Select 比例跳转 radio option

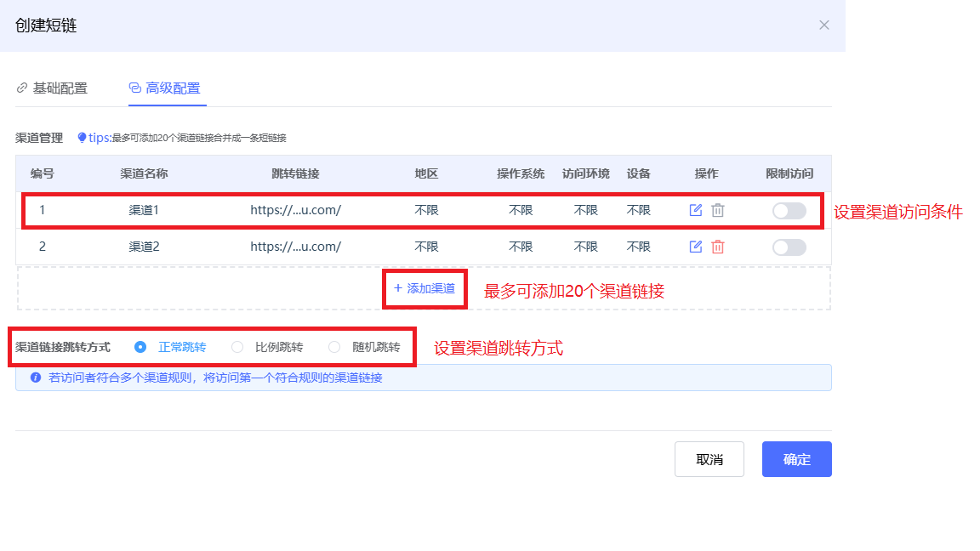pyautogui.click(x=237, y=347)
